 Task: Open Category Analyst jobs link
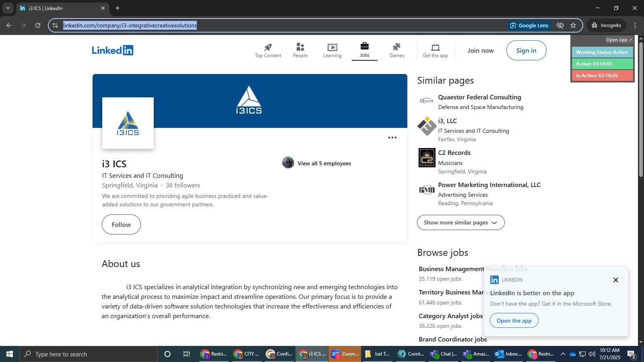coord(450,316)
